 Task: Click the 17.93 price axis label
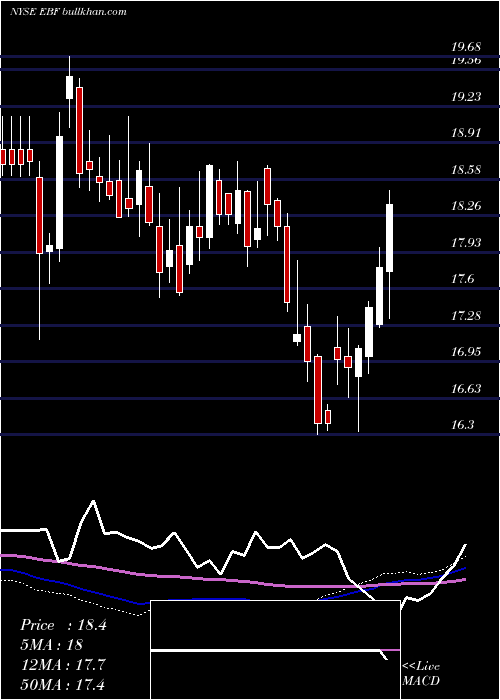[x=466, y=243]
